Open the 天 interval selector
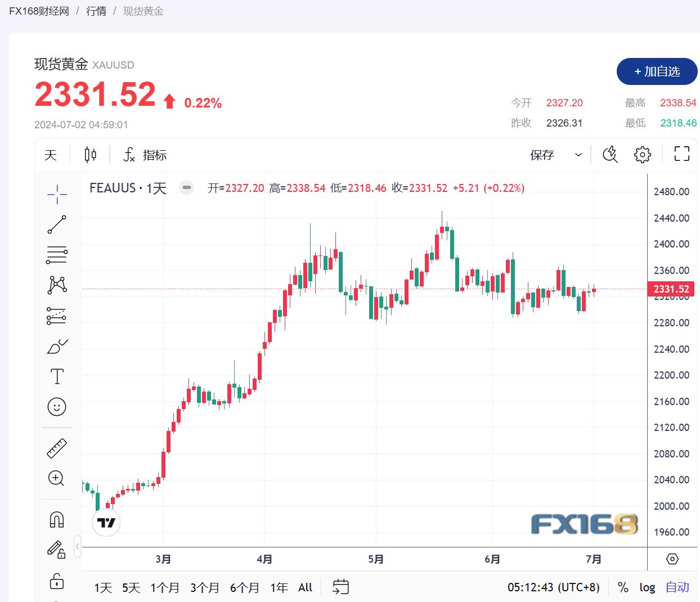 pos(51,155)
